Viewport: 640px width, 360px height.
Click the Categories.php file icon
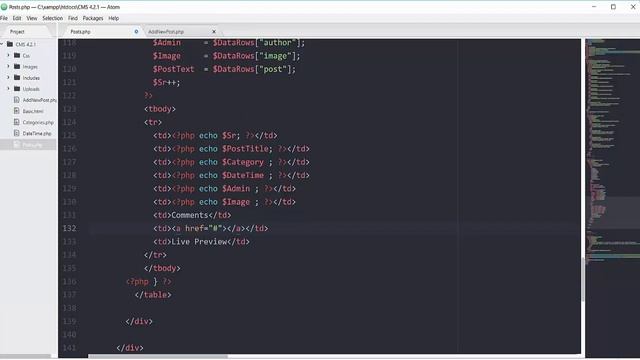[x=17, y=122]
